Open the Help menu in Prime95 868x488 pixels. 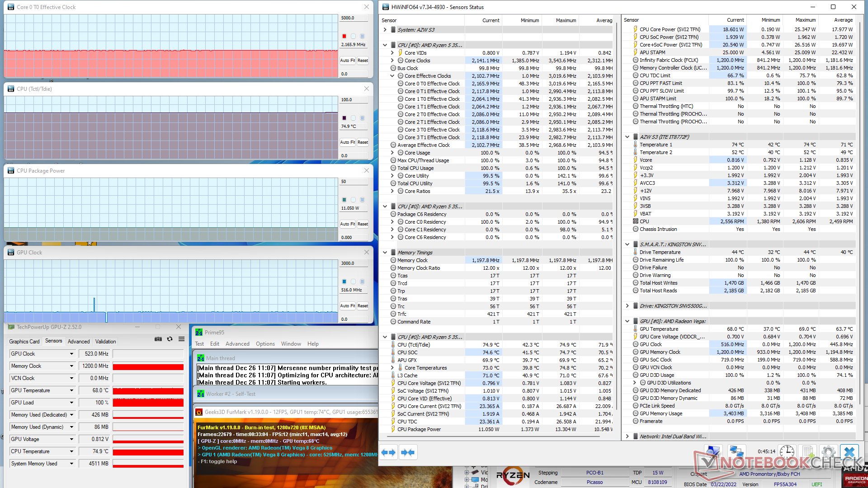click(313, 344)
